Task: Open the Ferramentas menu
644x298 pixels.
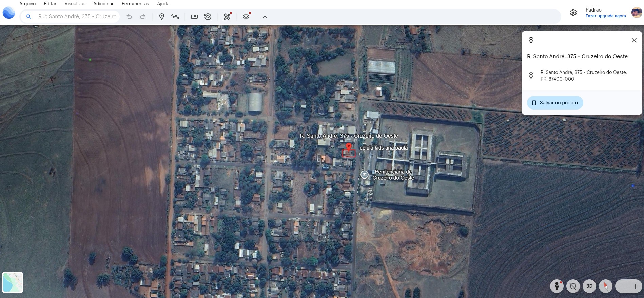Action: [135, 4]
